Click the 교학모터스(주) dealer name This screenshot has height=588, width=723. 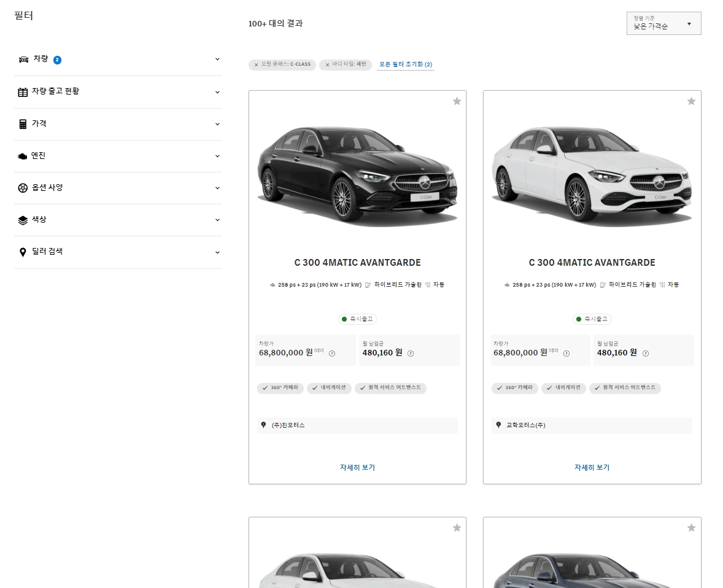tap(525, 425)
